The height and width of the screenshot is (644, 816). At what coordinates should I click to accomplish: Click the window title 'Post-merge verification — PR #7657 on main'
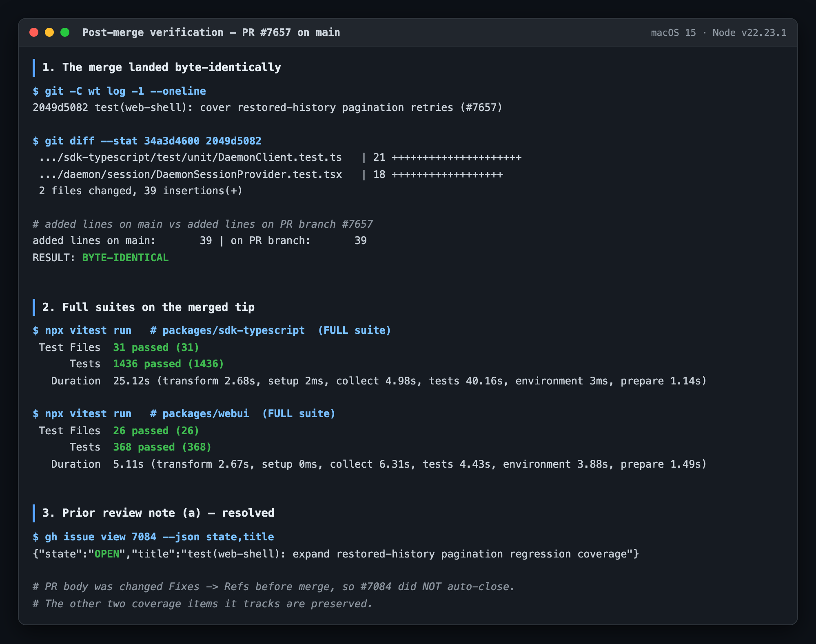pos(211,32)
